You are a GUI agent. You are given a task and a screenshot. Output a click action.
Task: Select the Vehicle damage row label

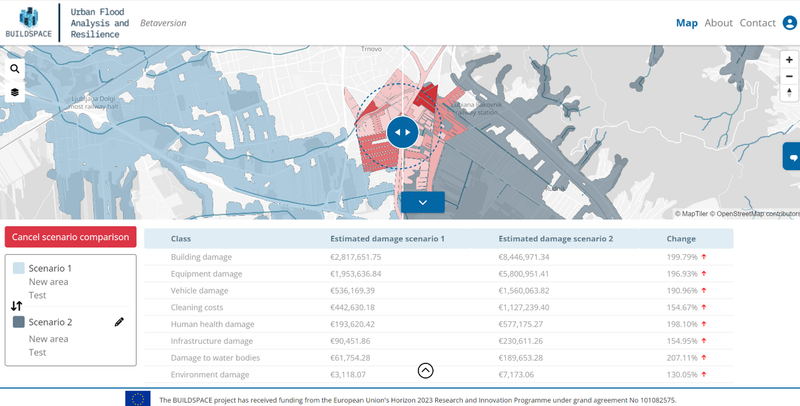(199, 291)
